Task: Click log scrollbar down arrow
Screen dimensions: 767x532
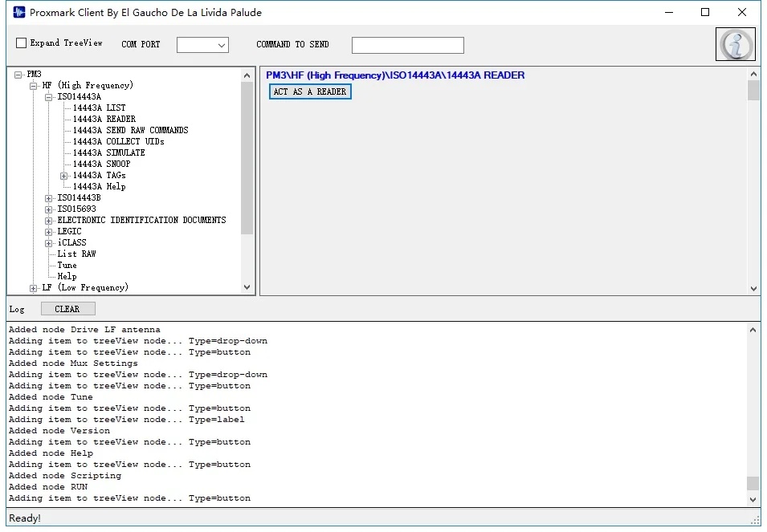Action: coord(753,499)
